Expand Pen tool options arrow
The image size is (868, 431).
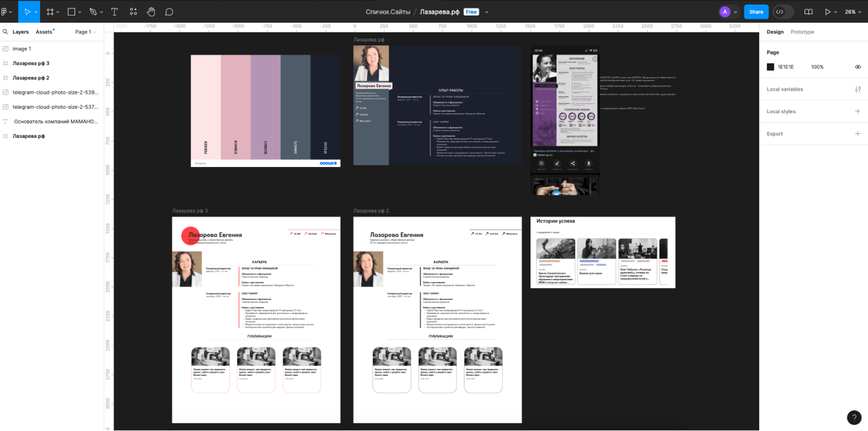(102, 12)
